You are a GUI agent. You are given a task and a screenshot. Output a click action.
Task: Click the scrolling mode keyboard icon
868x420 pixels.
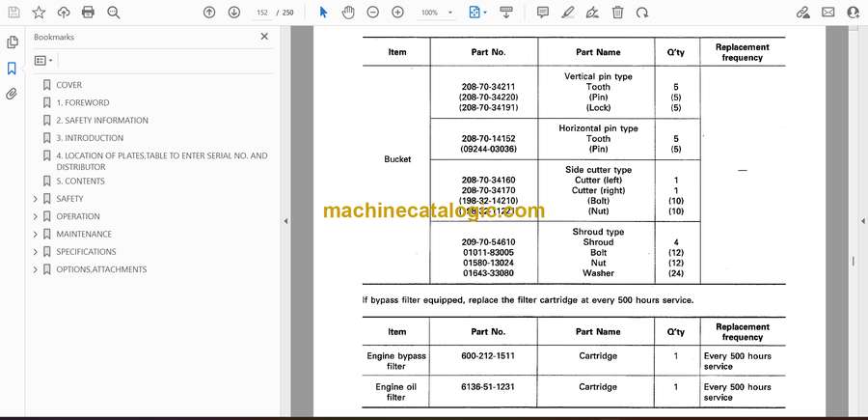pyautogui.click(x=506, y=13)
